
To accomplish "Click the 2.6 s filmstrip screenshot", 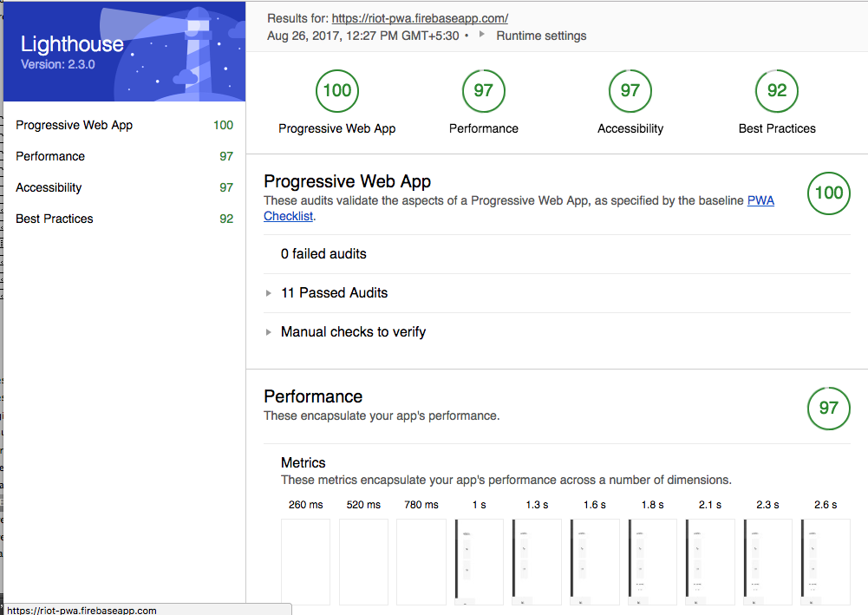I will (x=825, y=561).
